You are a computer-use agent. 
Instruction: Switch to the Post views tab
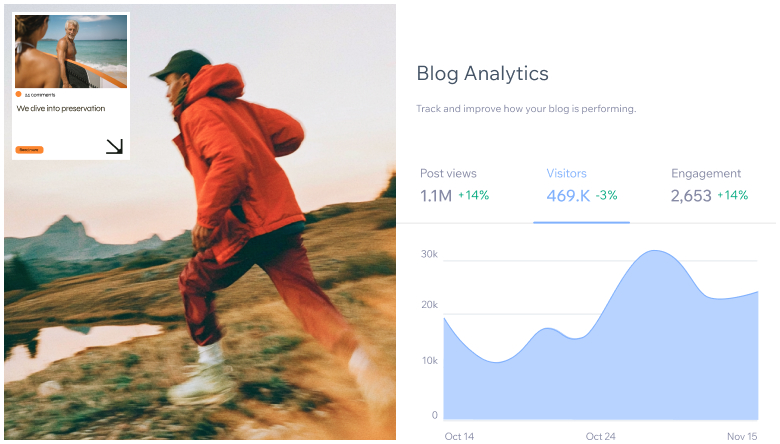point(448,174)
